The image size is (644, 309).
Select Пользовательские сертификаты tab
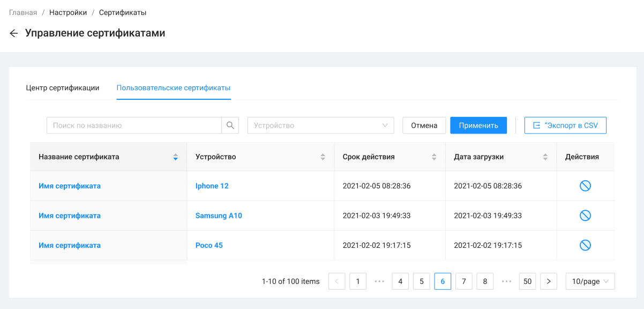tap(174, 88)
